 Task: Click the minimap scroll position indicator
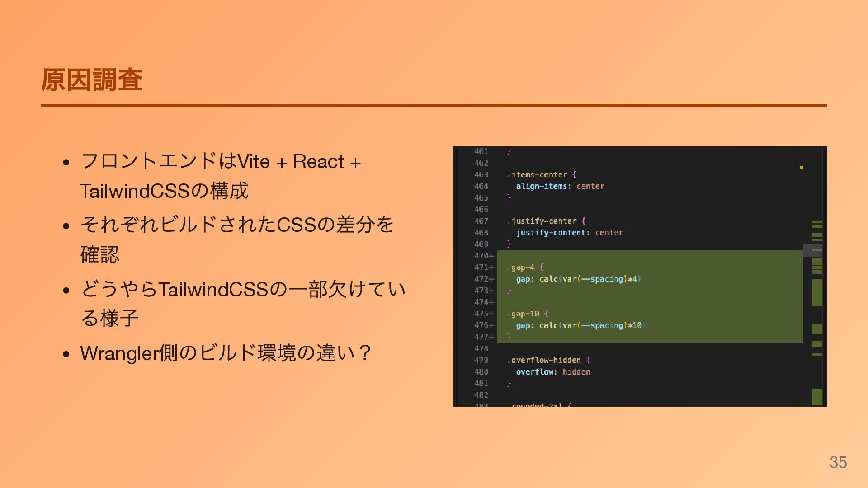812,250
